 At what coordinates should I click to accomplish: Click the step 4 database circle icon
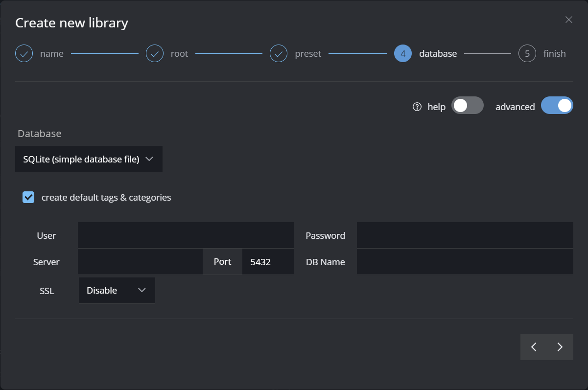click(402, 53)
